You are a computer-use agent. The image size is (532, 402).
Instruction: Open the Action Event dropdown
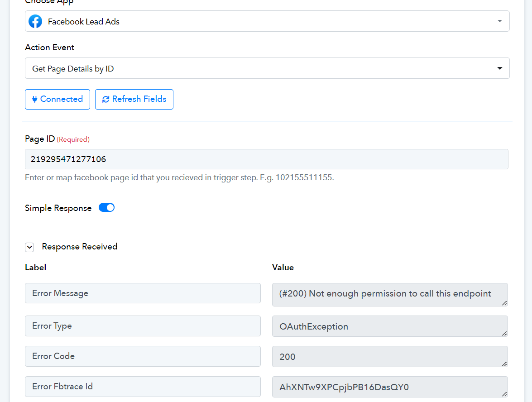267,68
